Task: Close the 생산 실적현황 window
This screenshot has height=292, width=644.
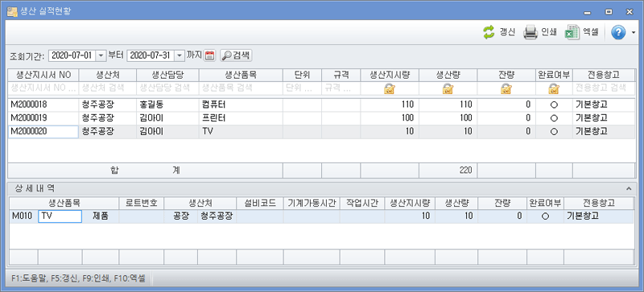Action: click(x=630, y=12)
